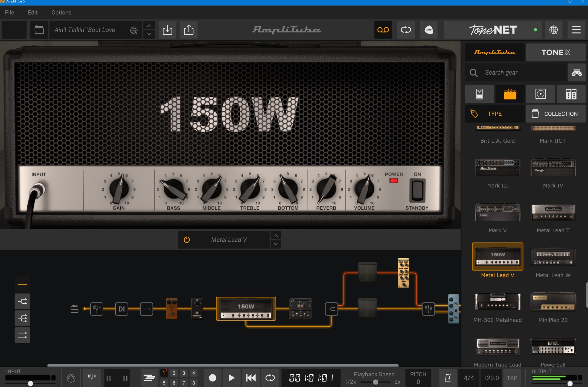Click the TAP tempo button

tap(512, 378)
